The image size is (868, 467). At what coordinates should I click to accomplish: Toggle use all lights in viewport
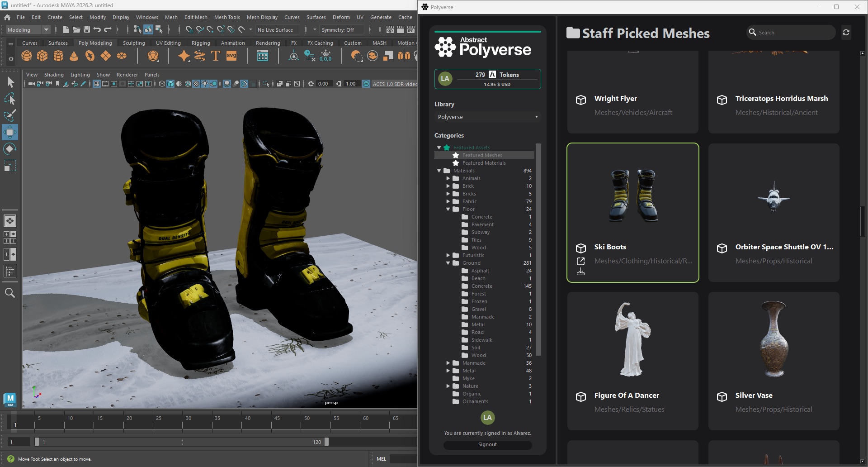tap(205, 84)
